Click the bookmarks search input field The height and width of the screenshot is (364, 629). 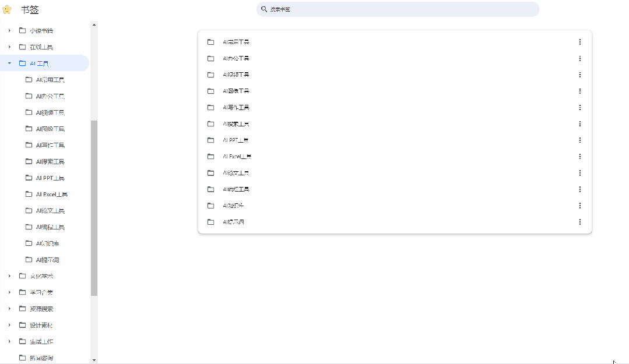tap(398, 9)
